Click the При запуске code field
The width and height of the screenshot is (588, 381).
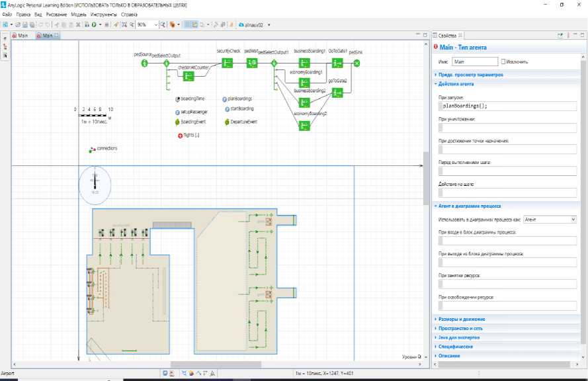pos(507,106)
